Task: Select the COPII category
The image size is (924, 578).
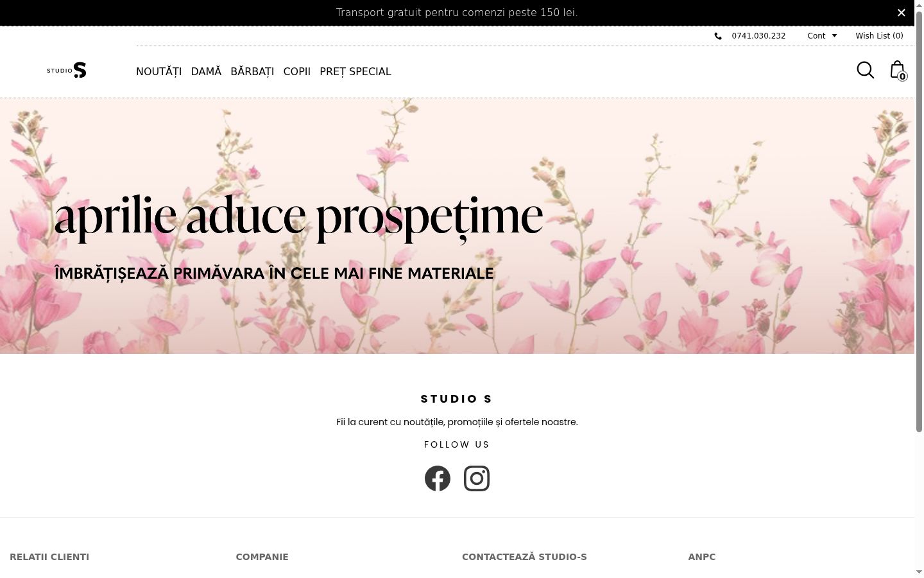Action: tap(297, 71)
